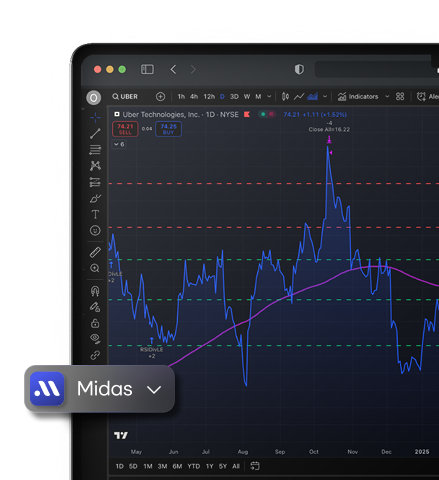
Task: Open the Fibonacci retracement tools
Action: [95, 150]
